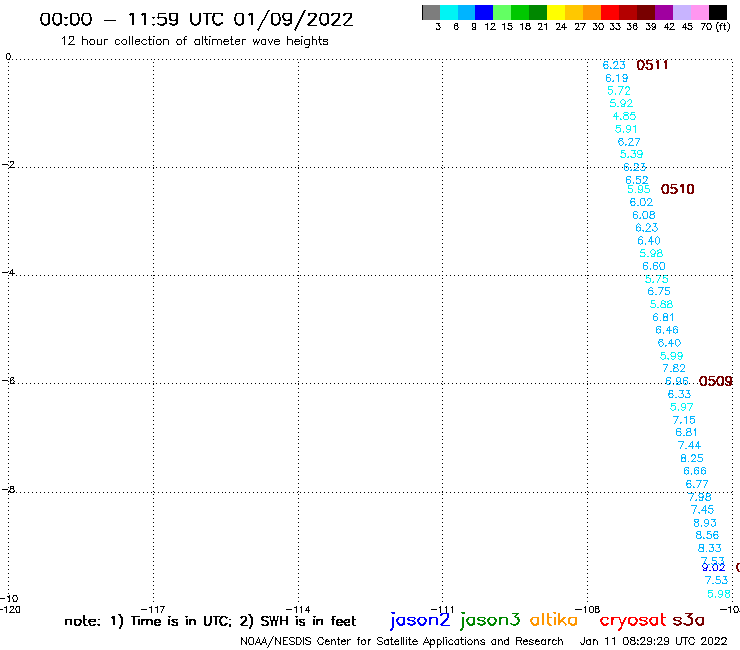Click the s3a satellite label
This screenshot has width=740, height=650.
click(688, 620)
